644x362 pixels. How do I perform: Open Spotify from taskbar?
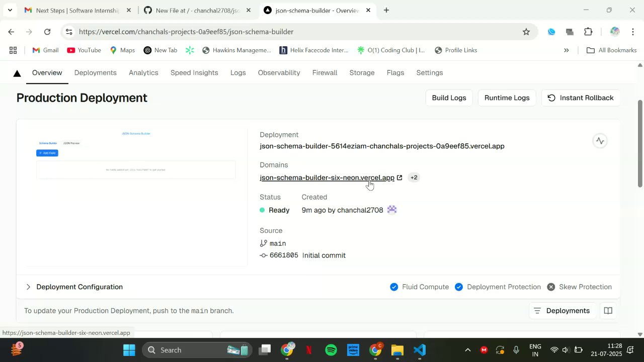[331, 350]
